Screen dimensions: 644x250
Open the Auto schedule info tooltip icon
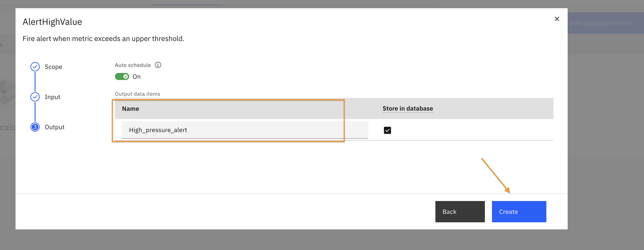(x=158, y=65)
